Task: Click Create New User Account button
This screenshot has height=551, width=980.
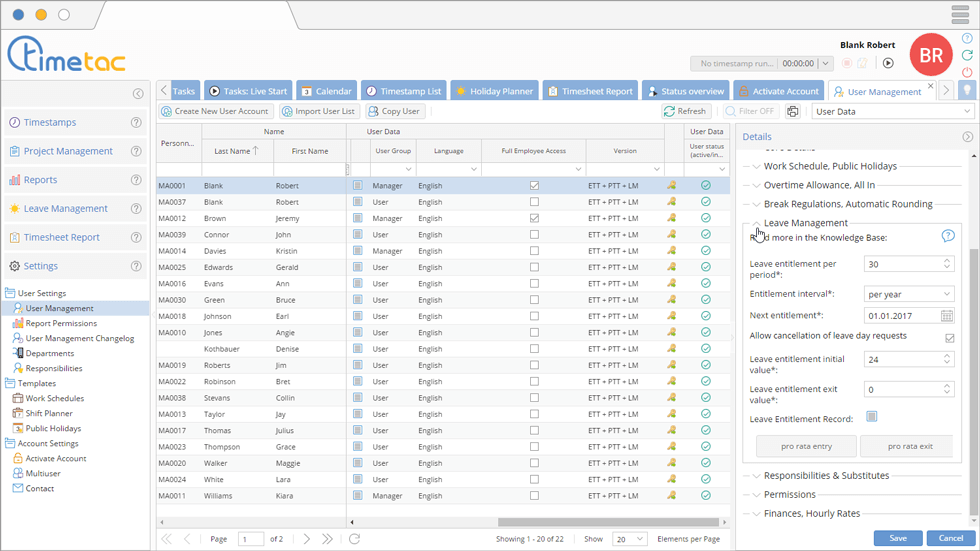Action: pyautogui.click(x=215, y=112)
